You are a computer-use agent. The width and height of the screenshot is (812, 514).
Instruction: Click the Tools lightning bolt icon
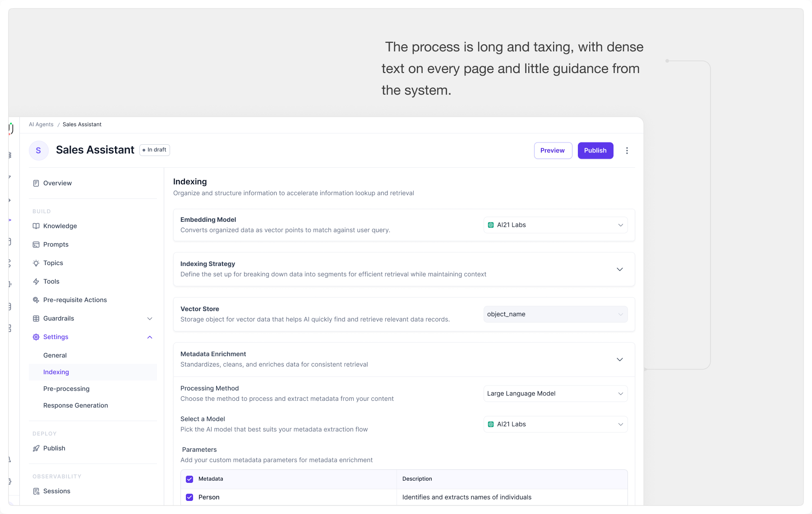click(36, 281)
